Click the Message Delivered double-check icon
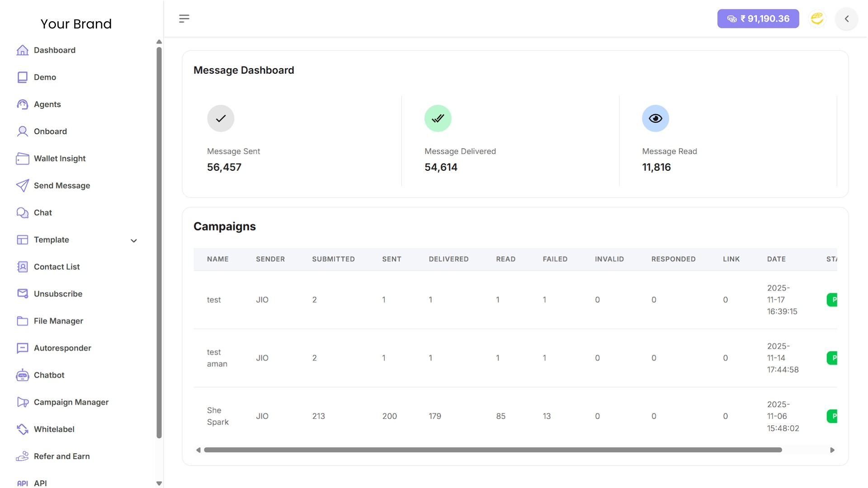Viewport: 868px width, 488px height. click(438, 118)
